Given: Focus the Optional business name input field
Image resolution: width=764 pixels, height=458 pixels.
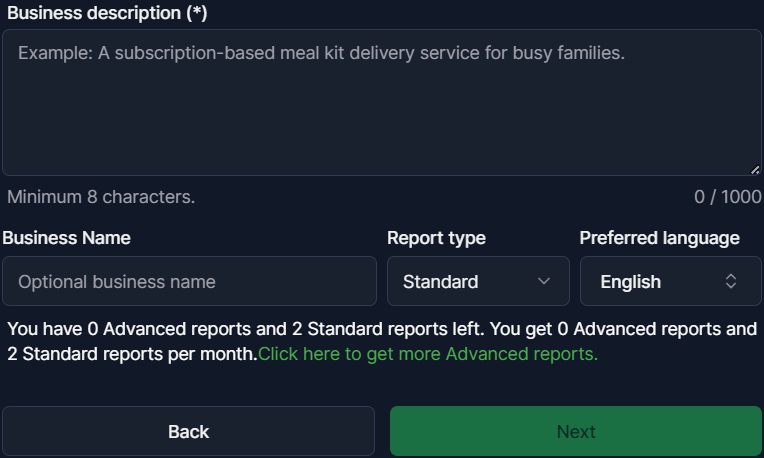Looking at the screenshot, I should tap(189, 281).
